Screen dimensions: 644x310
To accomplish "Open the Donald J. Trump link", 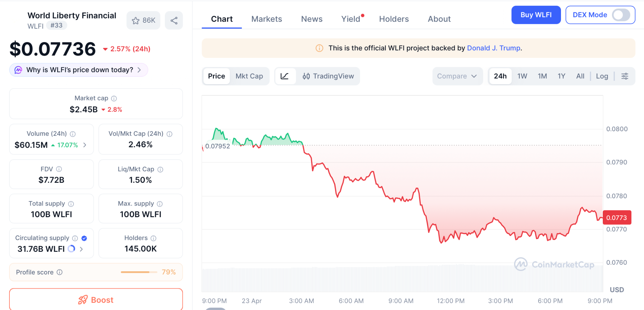I will click(x=493, y=48).
